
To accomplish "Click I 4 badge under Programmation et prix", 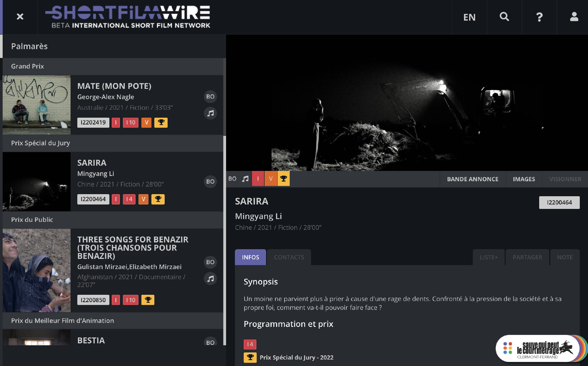I will (x=250, y=344).
